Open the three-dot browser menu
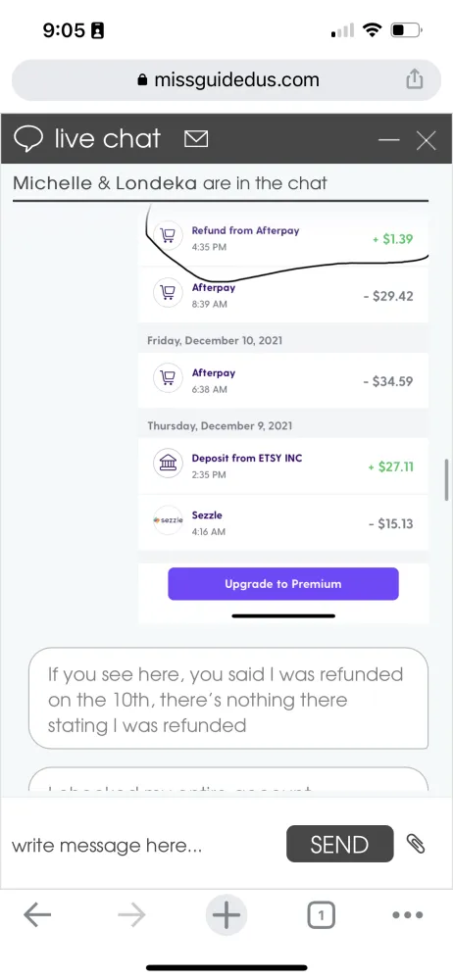Screen dimensions: 453x980 pos(407,915)
